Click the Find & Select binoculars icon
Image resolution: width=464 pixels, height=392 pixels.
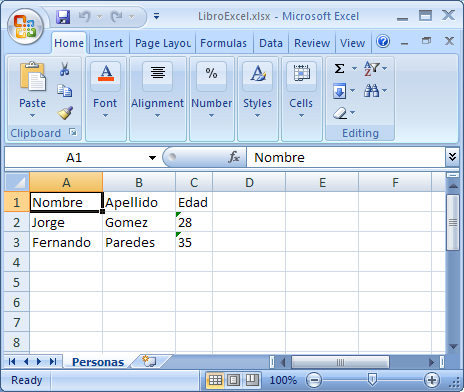coord(371,91)
